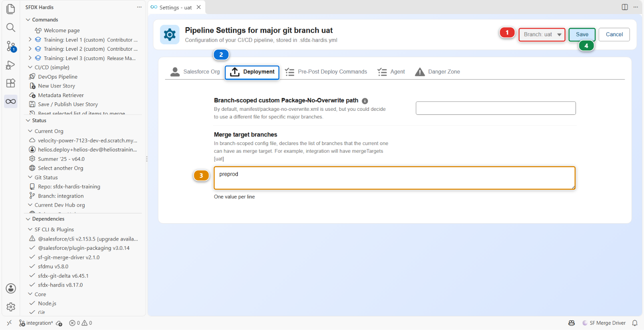Click the remote window icon in status bar
The width and height of the screenshot is (644, 330).
(x=9, y=323)
